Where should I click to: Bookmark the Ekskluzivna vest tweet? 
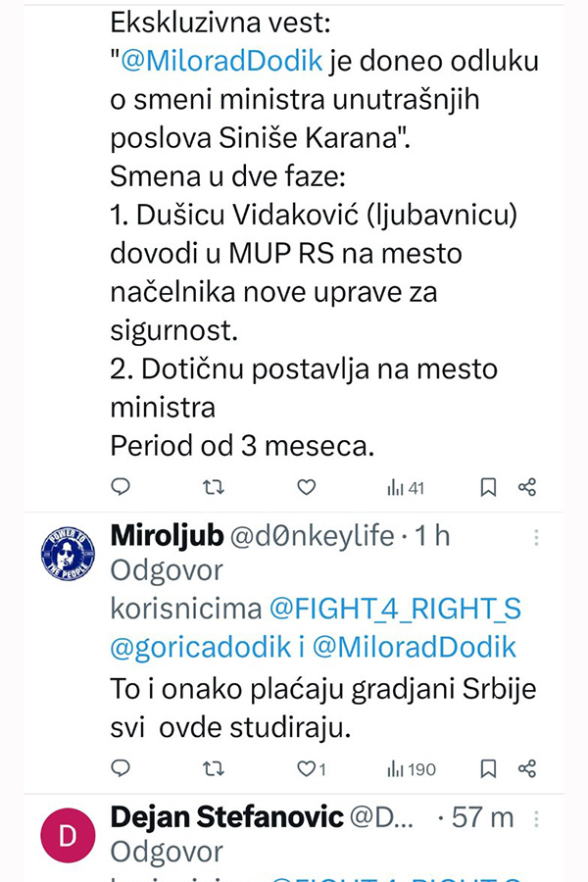(488, 487)
